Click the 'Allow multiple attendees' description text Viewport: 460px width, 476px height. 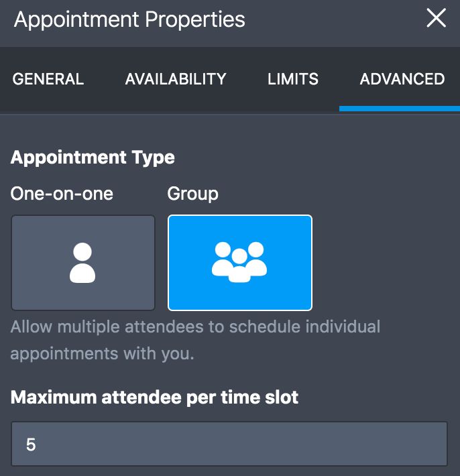click(x=195, y=327)
